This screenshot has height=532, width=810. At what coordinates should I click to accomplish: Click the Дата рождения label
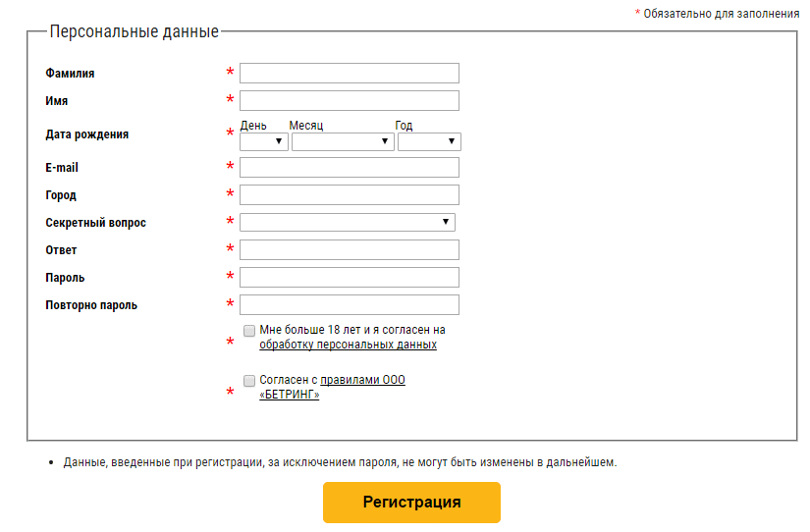click(86, 134)
